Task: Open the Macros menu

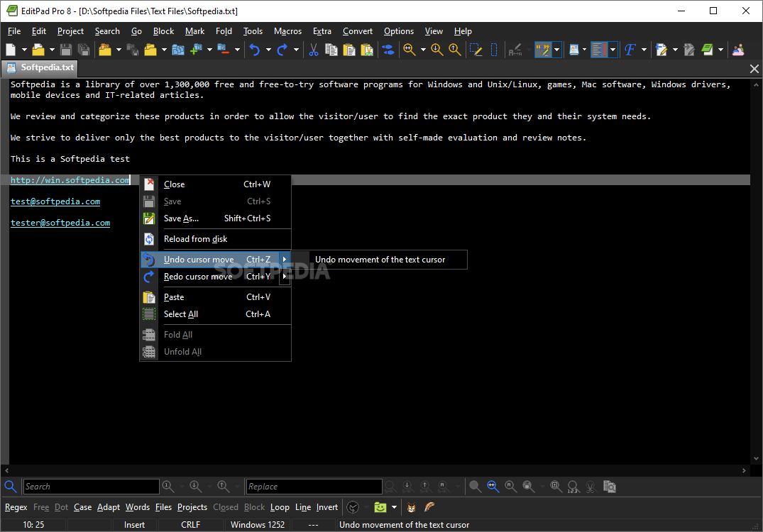Action: 287,31
